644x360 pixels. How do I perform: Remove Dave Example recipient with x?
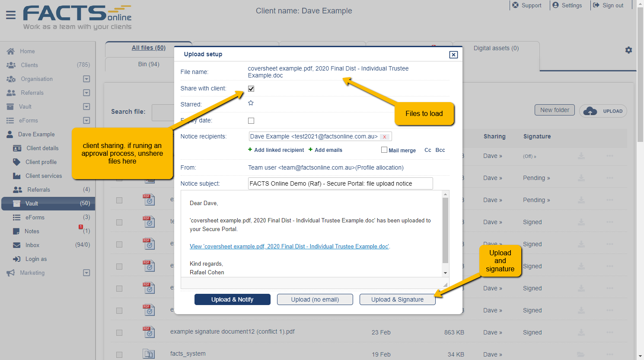(384, 137)
